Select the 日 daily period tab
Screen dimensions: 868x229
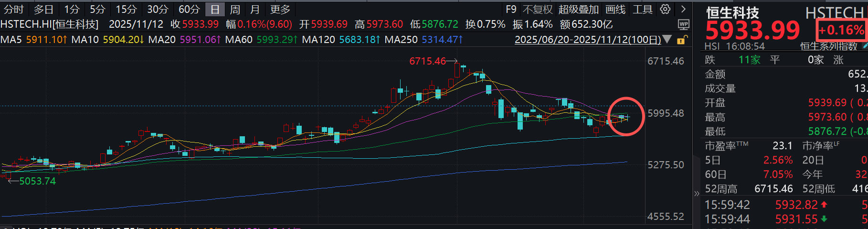[x=215, y=10]
